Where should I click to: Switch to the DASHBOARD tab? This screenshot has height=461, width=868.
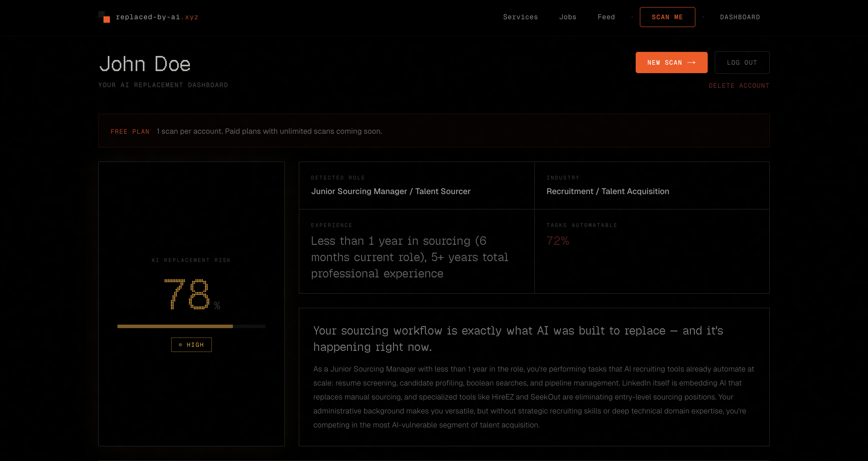tap(740, 17)
